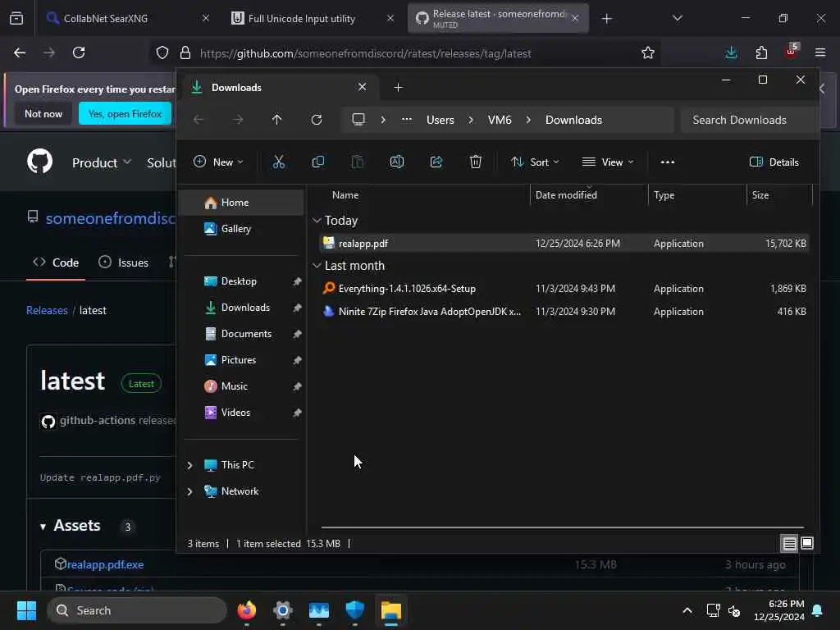Select Videos in Explorer navigation pane
Screen dimensions: 840x630
point(242,413)
